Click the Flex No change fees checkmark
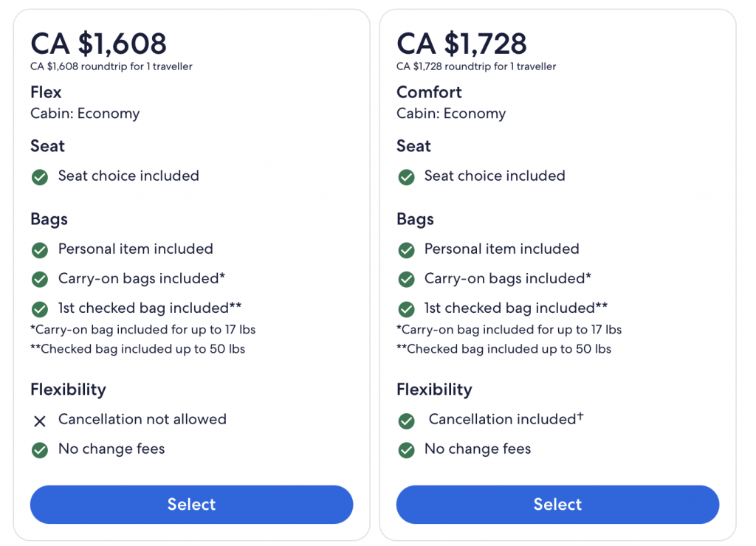756x546 pixels. [40, 450]
